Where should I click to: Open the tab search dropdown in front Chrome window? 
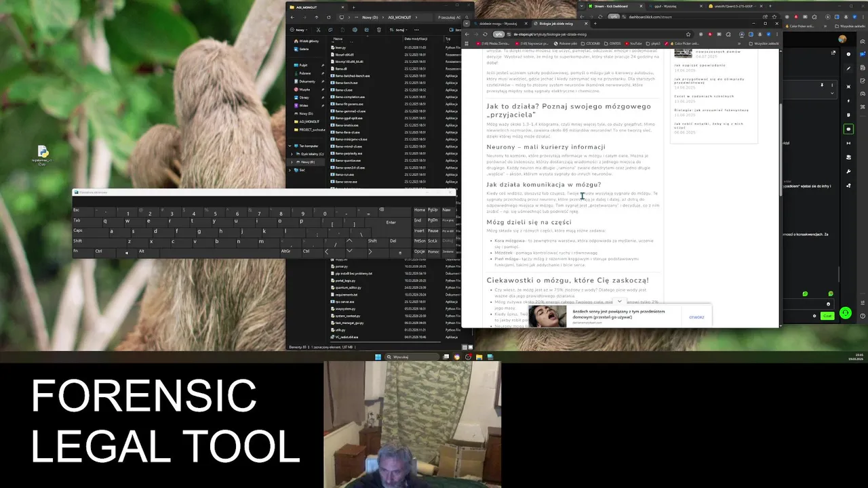[467, 24]
